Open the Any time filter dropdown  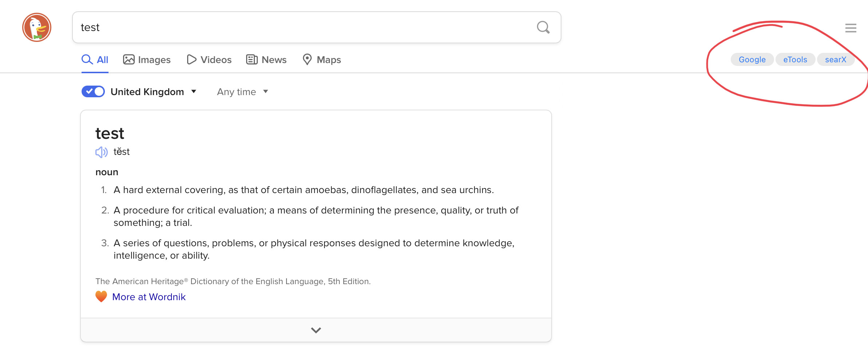(242, 92)
